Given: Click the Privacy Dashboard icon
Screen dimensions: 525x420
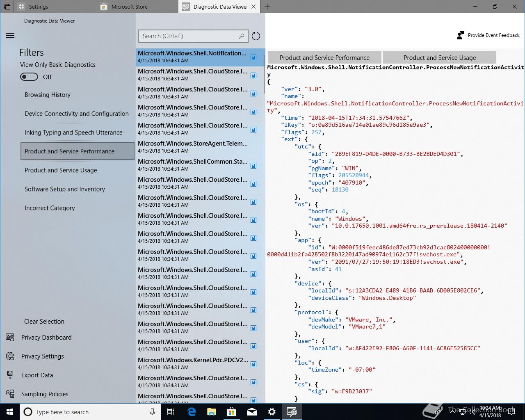Looking at the screenshot, I should tap(10, 337).
